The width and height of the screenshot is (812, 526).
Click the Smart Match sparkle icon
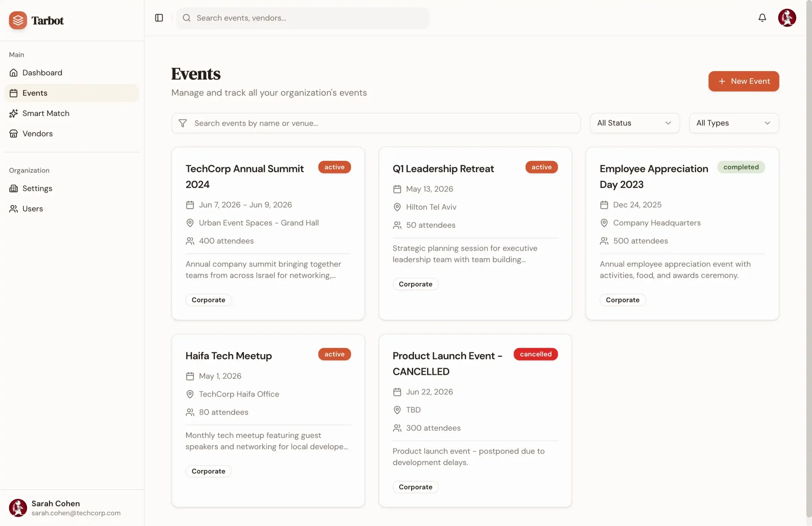(x=14, y=113)
